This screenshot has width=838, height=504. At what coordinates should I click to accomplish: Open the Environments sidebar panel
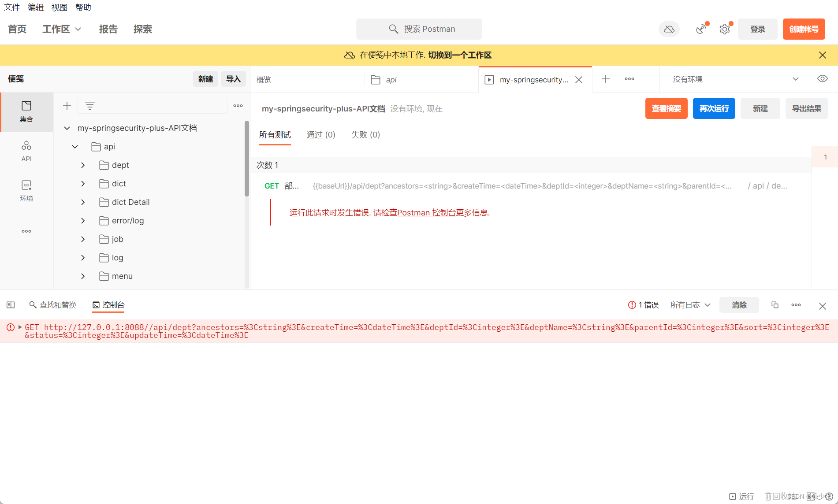[x=26, y=191]
